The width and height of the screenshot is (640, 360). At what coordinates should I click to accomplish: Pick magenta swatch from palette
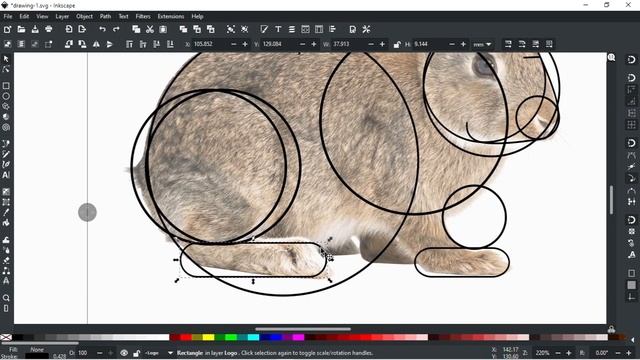(x=298, y=338)
